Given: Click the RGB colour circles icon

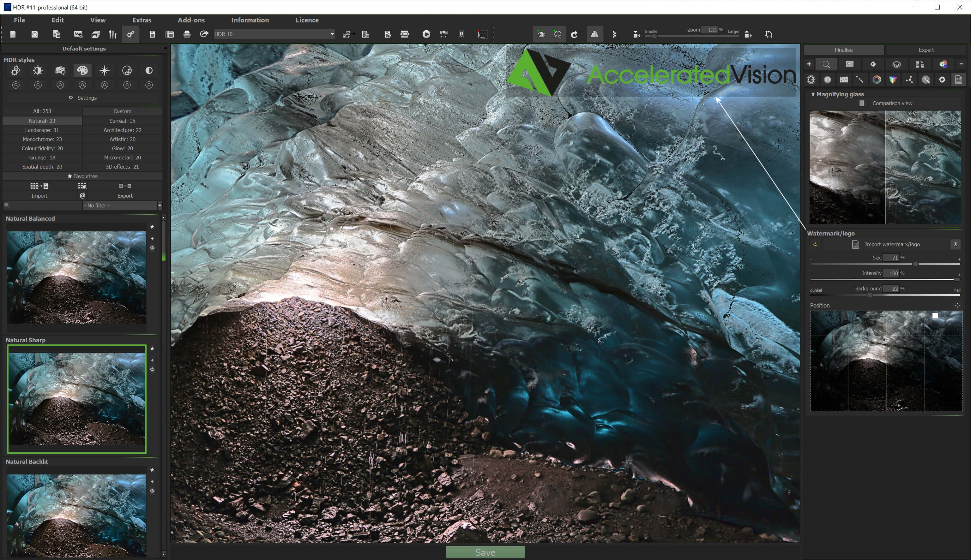Looking at the screenshot, I should pos(943,64).
